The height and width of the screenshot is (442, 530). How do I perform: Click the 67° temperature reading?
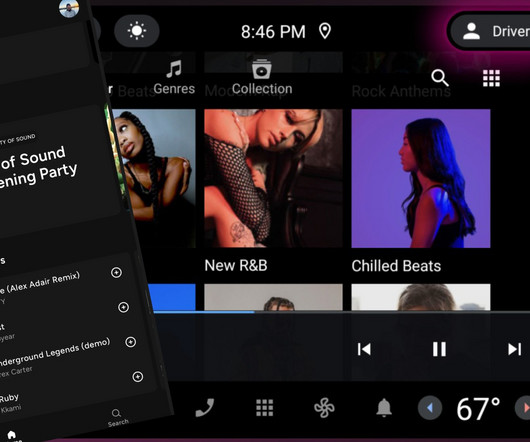tap(478, 409)
